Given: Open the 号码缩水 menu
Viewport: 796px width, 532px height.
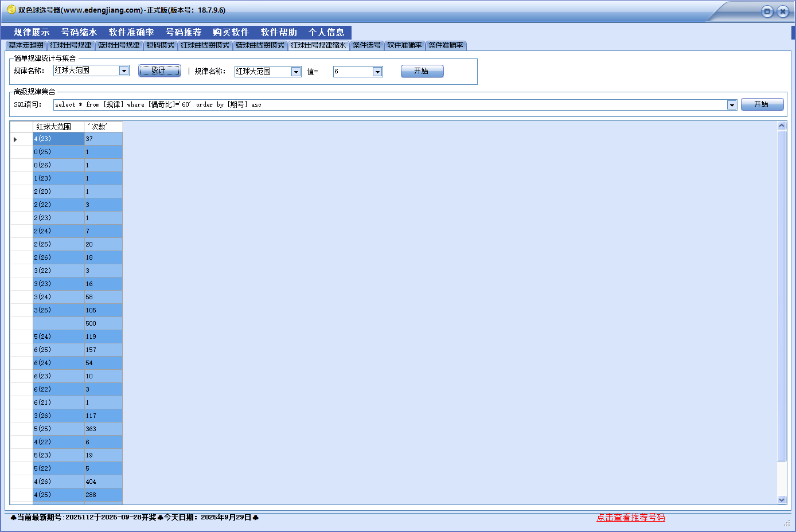Looking at the screenshot, I should [79, 32].
